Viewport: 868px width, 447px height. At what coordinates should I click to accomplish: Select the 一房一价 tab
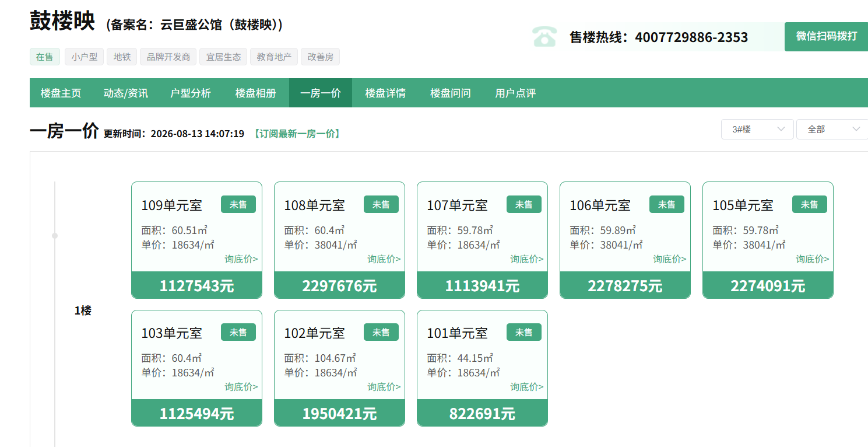[321, 93]
